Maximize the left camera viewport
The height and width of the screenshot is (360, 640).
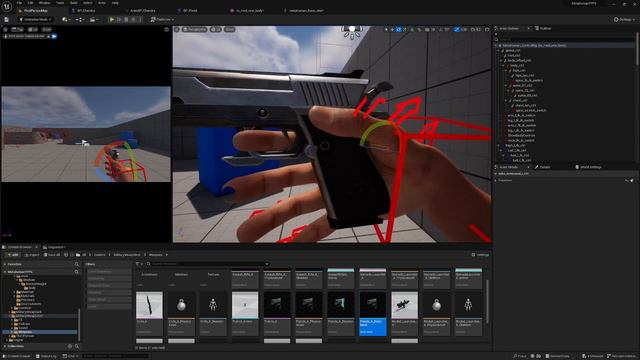[x=167, y=29]
